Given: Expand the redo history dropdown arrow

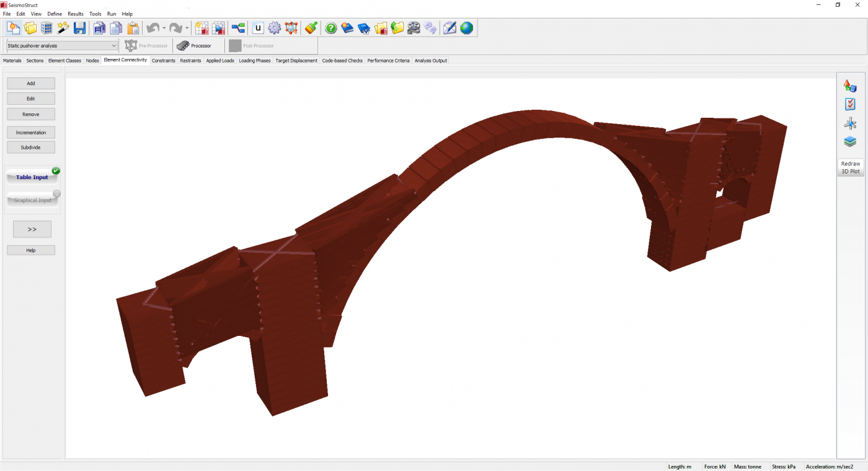Looking at the screenshot, I should (187, 29).
